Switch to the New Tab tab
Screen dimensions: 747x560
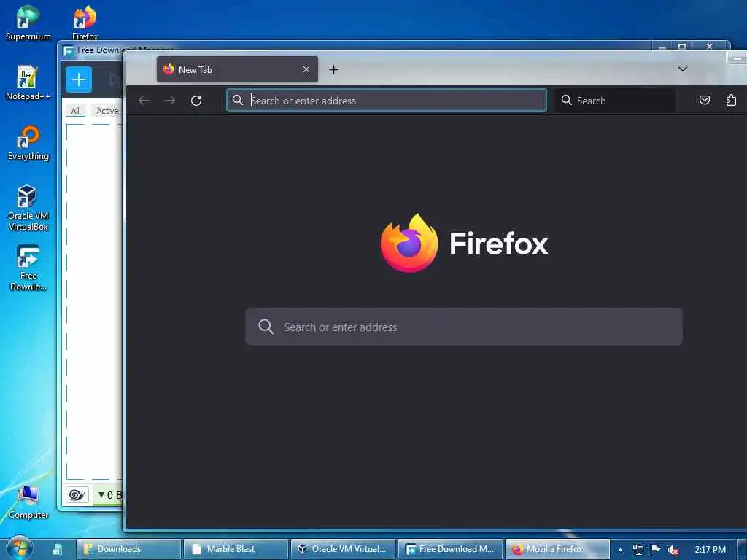click(x=237, y=69)
